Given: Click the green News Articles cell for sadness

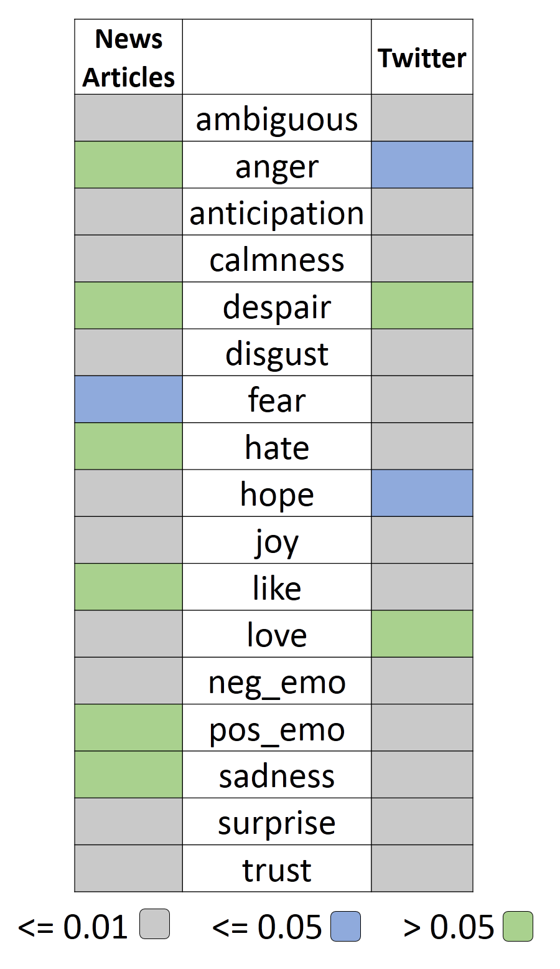Looking at the screenshot, I should pyautogui.click(x=129, y=775).
